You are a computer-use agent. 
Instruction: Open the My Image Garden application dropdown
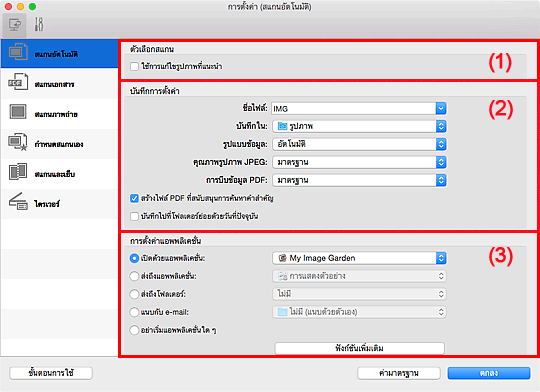[359, 258]
